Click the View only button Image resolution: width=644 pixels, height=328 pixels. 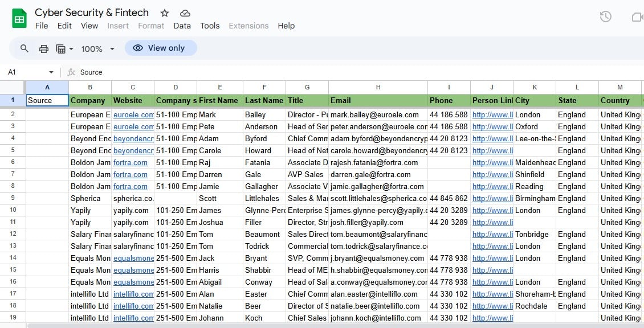click(x=161, y=48)
